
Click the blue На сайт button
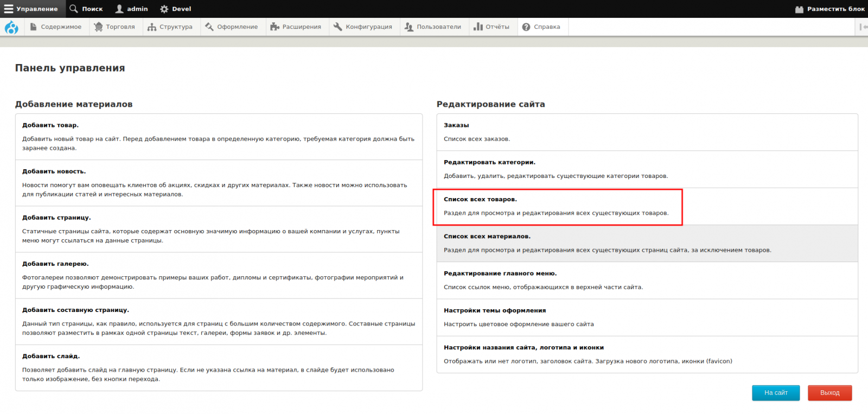(x=776, y=393)
